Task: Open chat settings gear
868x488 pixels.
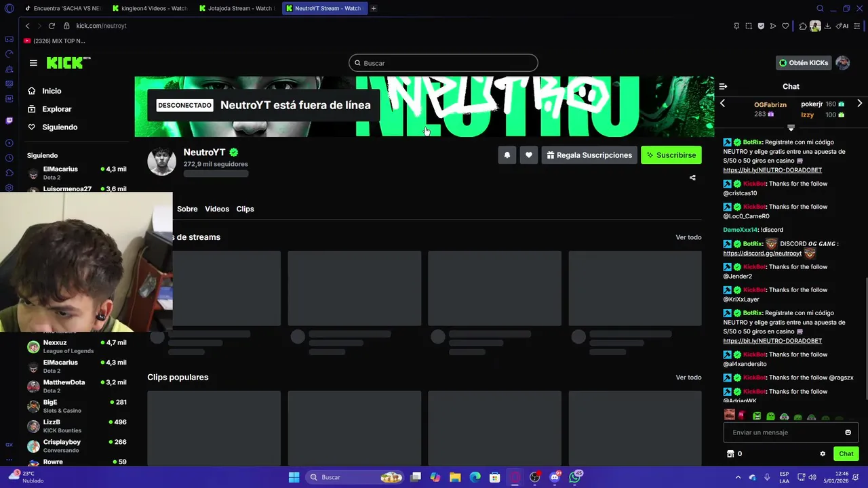Action: (x=823, y=453)
